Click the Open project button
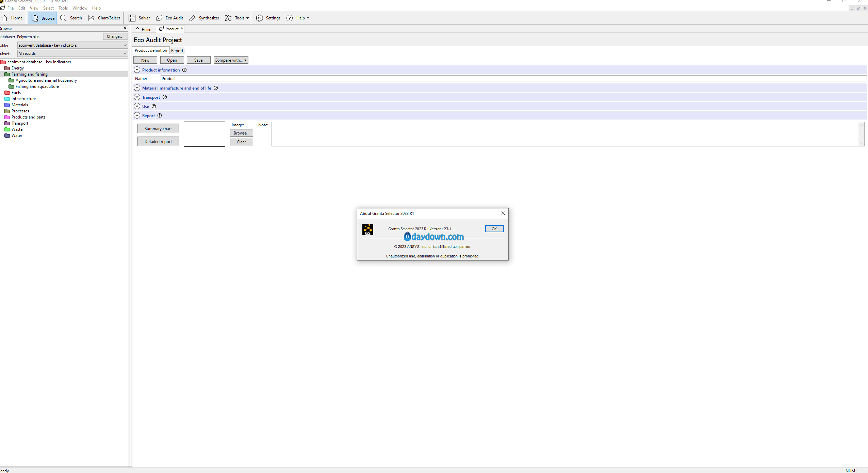 172,60
